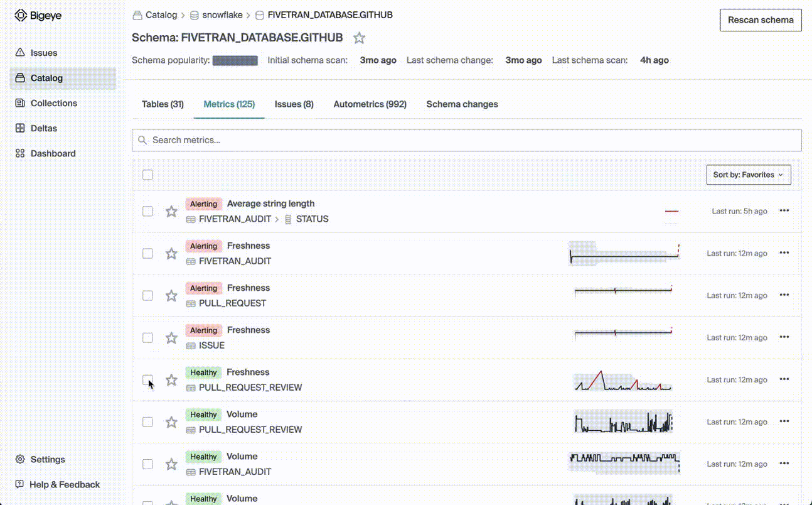Star the Freshness PULL_REQUEST_REVIEW metric
This screenshot has height=505, width=812.
click(x=171, y=380)
